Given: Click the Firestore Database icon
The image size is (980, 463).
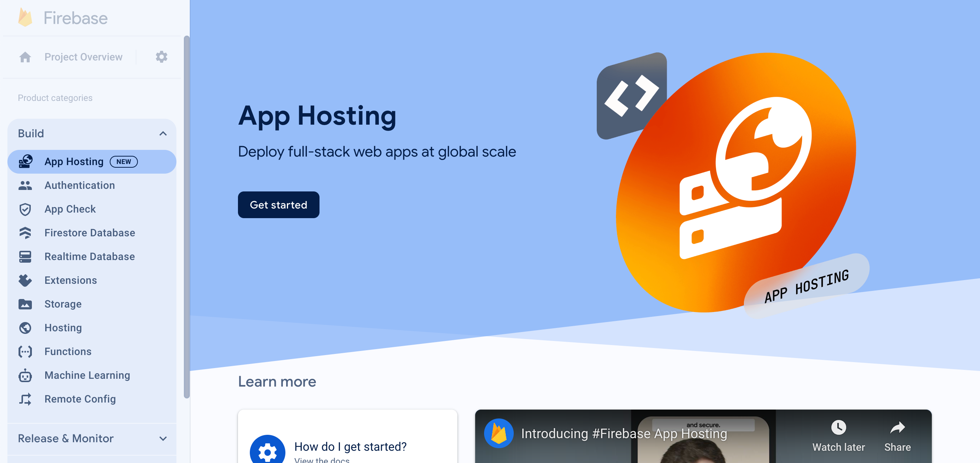Looking at the screenshot, I should coord(26,232).
